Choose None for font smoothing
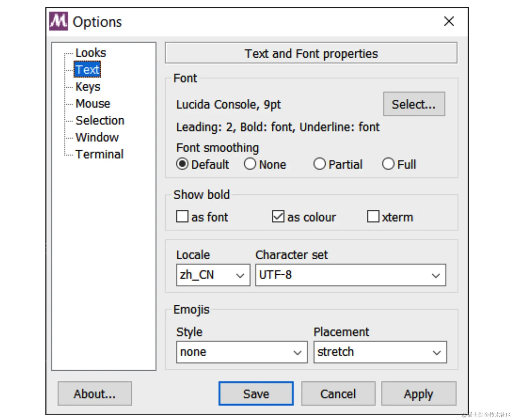 (250, 164)
